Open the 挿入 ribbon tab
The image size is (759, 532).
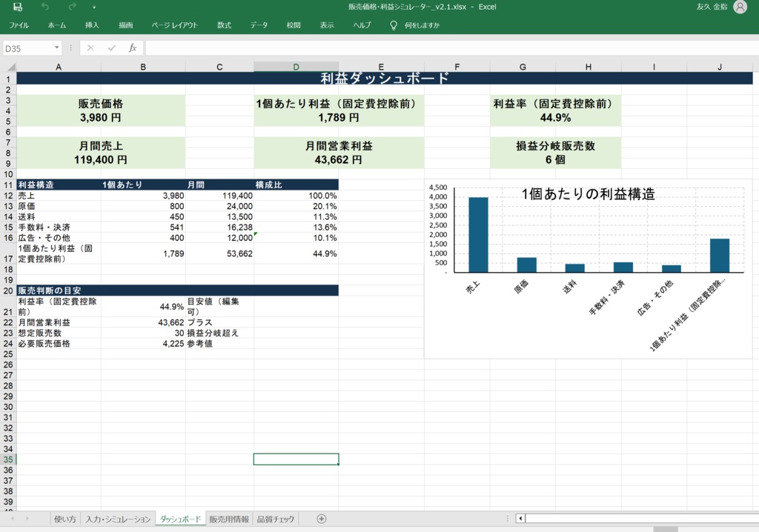92,25
